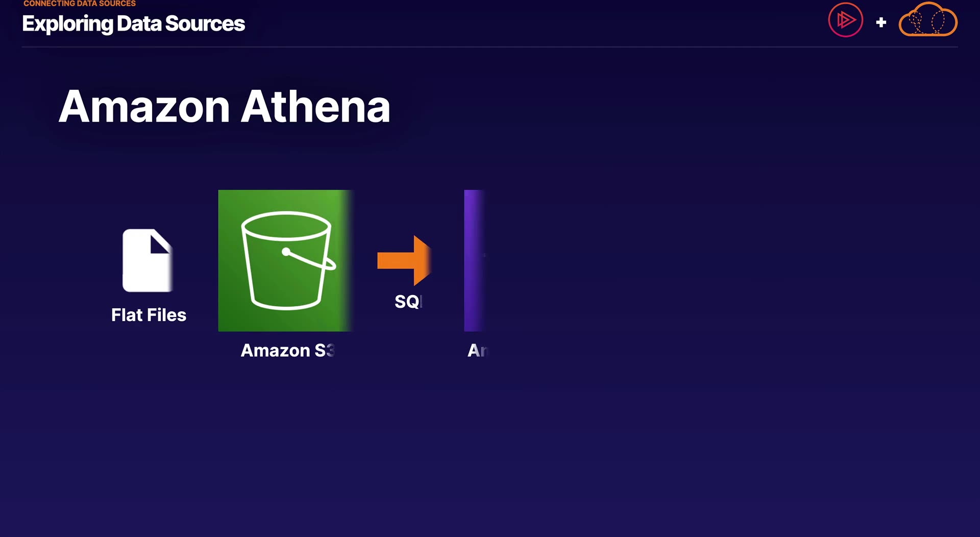Select the partially revealed purple Athena tile
The width and height of the screenshot is (980, 537).
pyautogui.click(x=474, y=260)
